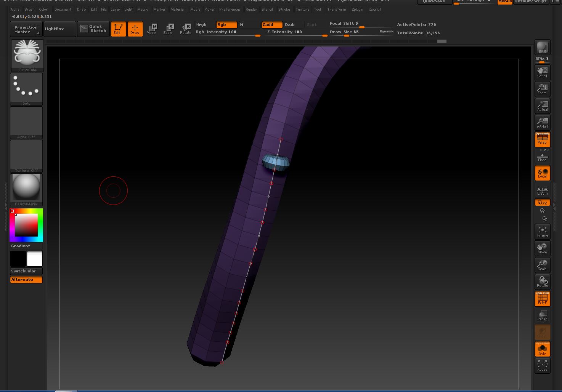Click the DefaultZScript button
562x392 pixels.
click(530, 2)
